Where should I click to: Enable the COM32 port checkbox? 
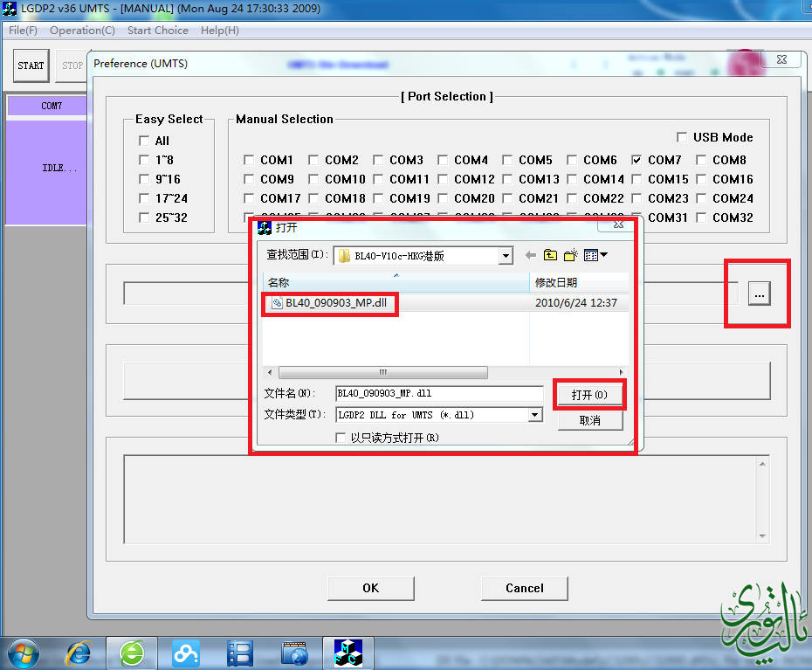pyautogui.click(x=701, y=218)
